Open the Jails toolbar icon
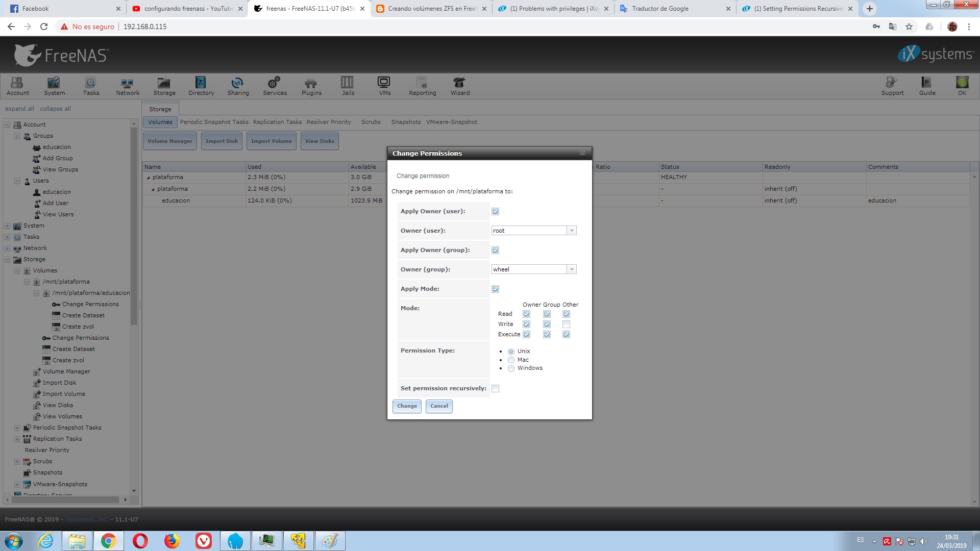Image resolution: width=980 pixels, height=551 pixels. (348, 86)
